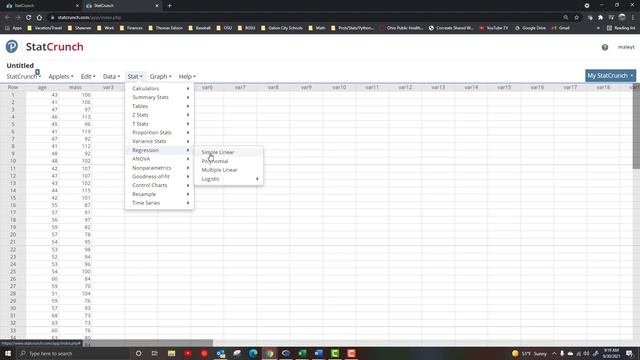Open Word from the taskbar

318,353
